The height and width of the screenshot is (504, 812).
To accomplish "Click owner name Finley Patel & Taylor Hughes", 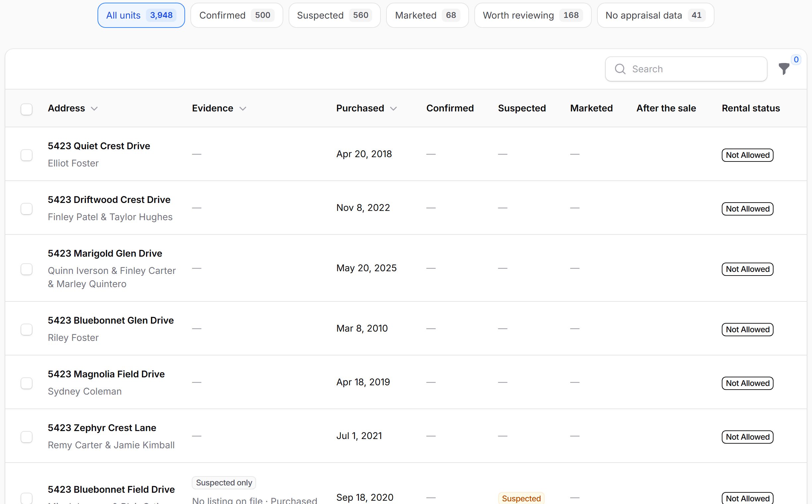I will 110,217.
